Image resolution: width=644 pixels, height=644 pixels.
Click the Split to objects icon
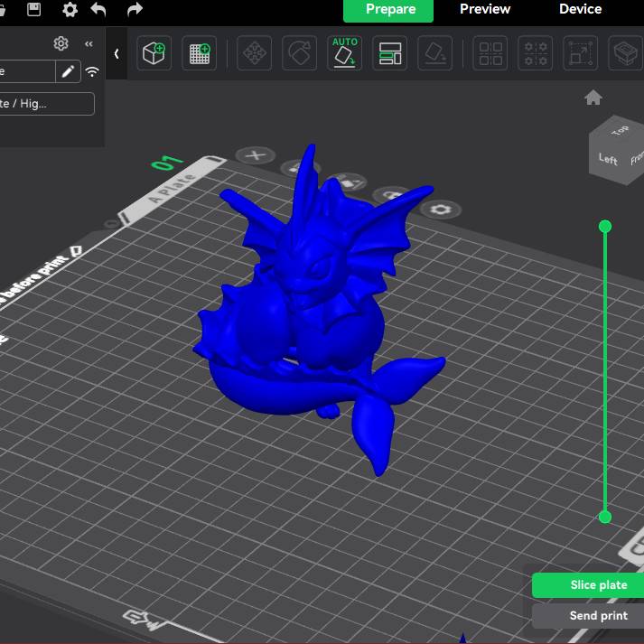pyautogui.click(x=490, y=53)
